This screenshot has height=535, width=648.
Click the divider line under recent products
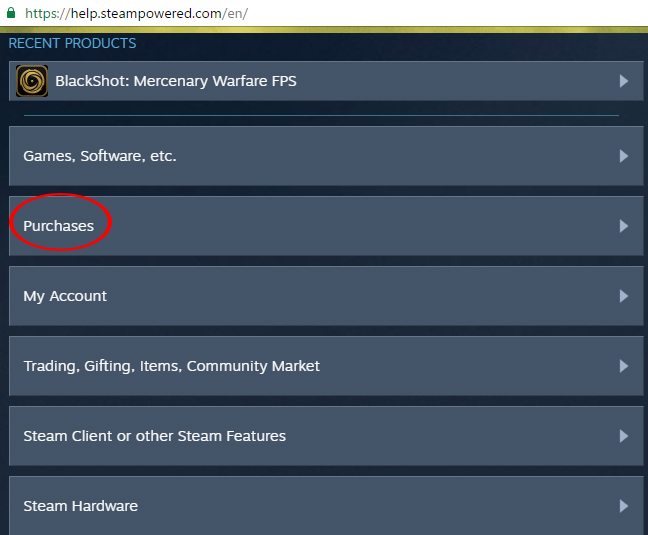tap(320, 115)
